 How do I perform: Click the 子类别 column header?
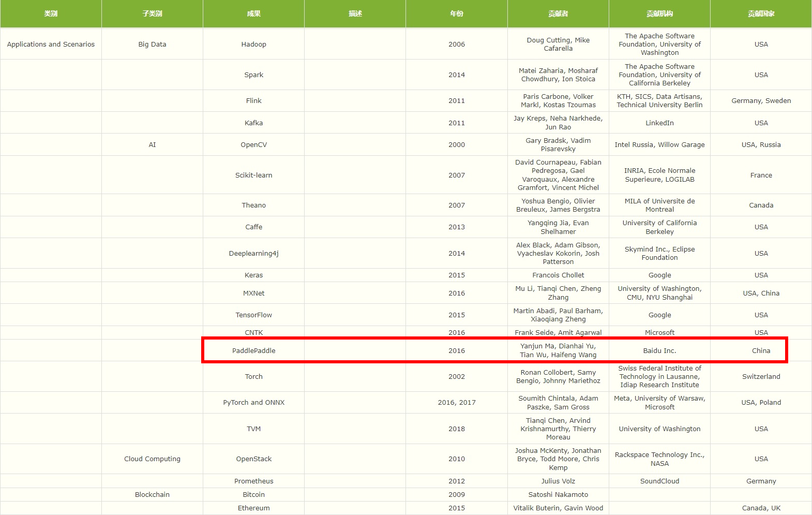152,13
